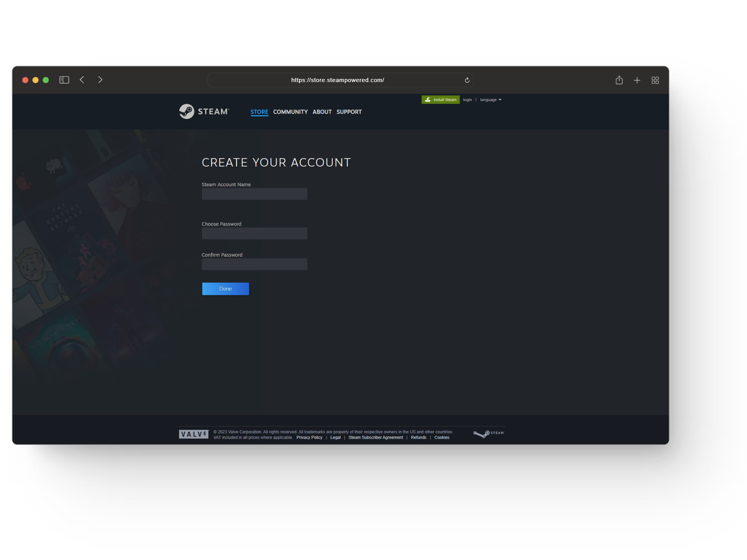Go back with browser back arrow
The image size is (747, 560).
[x=82, y=80]
